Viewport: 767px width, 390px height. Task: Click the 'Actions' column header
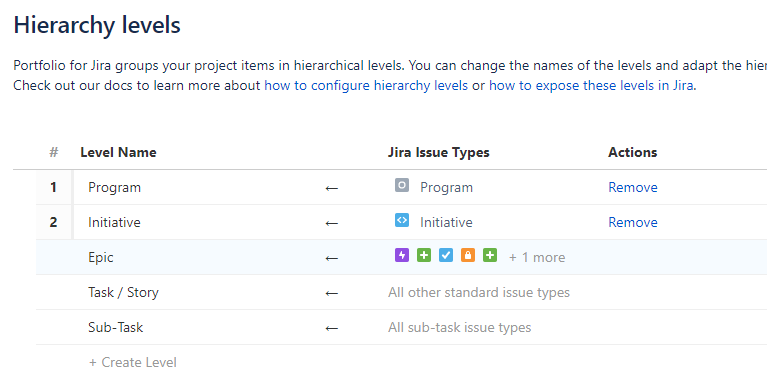[x=632, y=152]
